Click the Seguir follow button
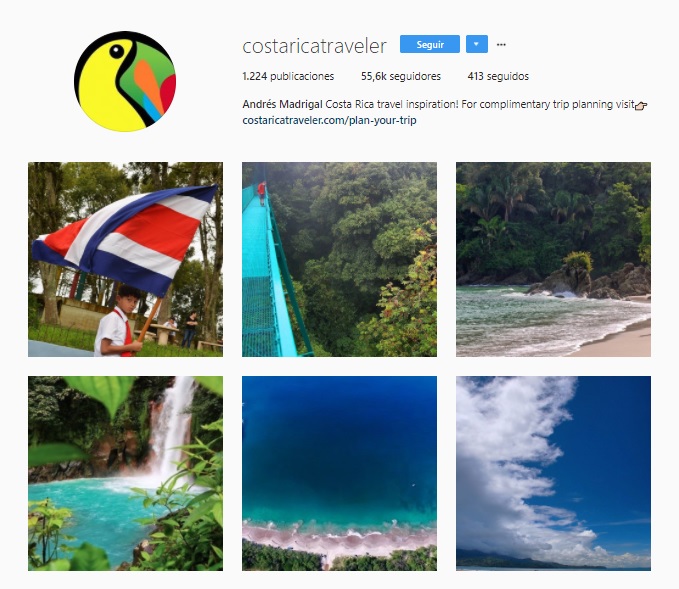Screen dimensions: 679x589 tap(430, 44)
